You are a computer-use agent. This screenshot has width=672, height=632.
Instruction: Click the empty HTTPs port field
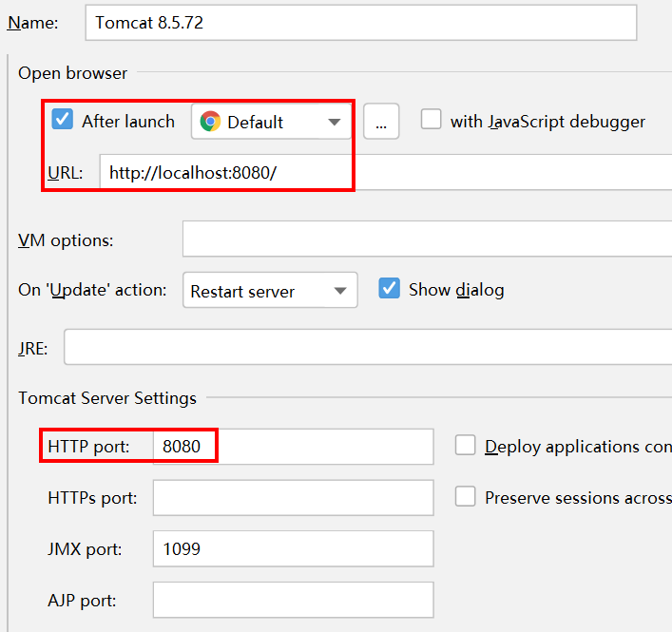293,498
